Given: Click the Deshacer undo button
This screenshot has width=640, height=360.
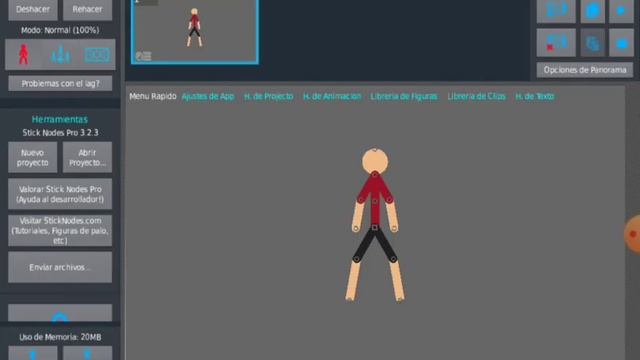Looking at the screenshot, I should click(x=33, y=10).
